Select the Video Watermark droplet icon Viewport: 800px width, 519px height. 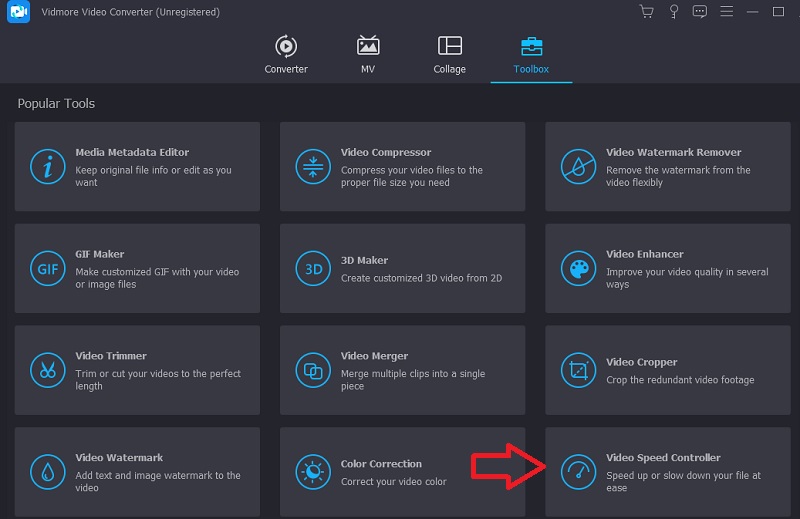[x=47, y=472]
